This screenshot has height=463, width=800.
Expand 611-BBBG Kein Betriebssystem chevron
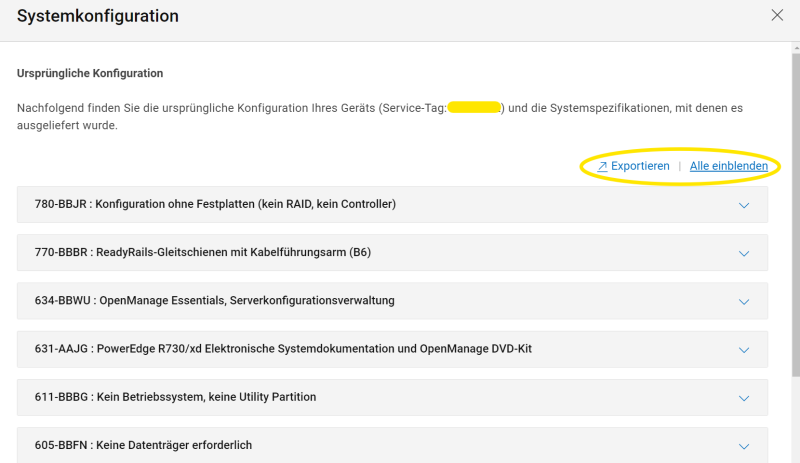click(x=744, y=398)
